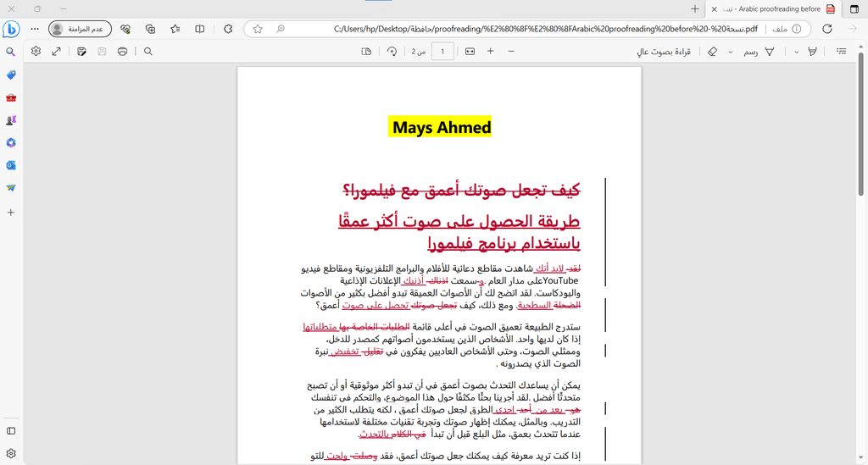Rotate the PDF page
The image size is (868, 465).
coord(392,52)
